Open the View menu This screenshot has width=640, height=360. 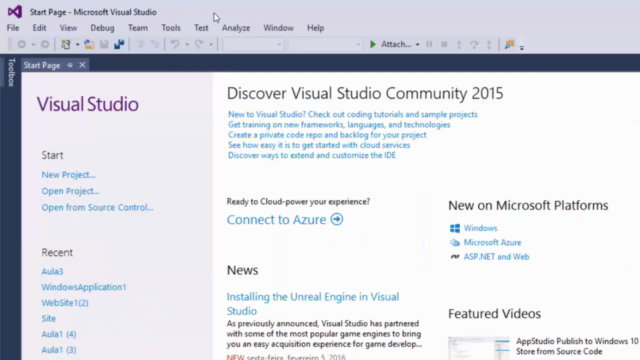(x=68, y=28)
